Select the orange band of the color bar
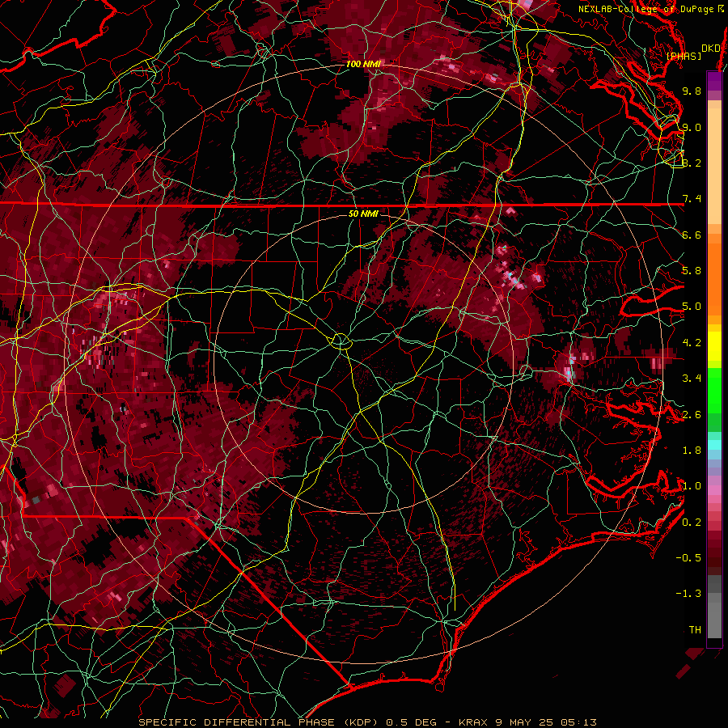728x728 pixels. pyautogui.click(x=714, y=274)
